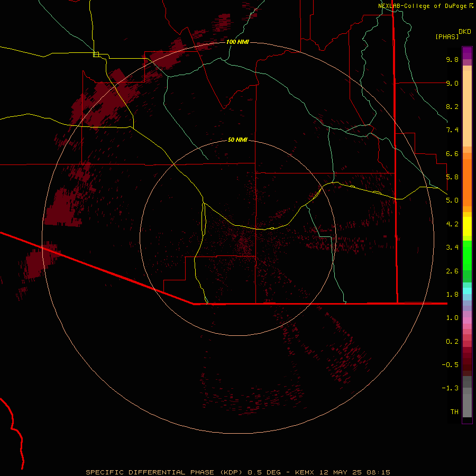Click the pink segment of color bar
The width and height of the screenshot is (476, 476).
(x=467, y=321)
